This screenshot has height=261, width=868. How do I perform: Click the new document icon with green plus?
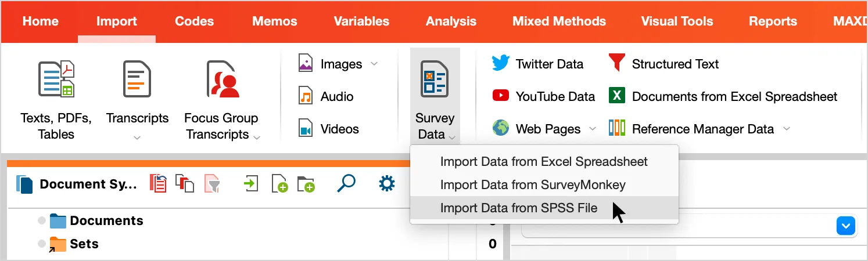[279, 184]
